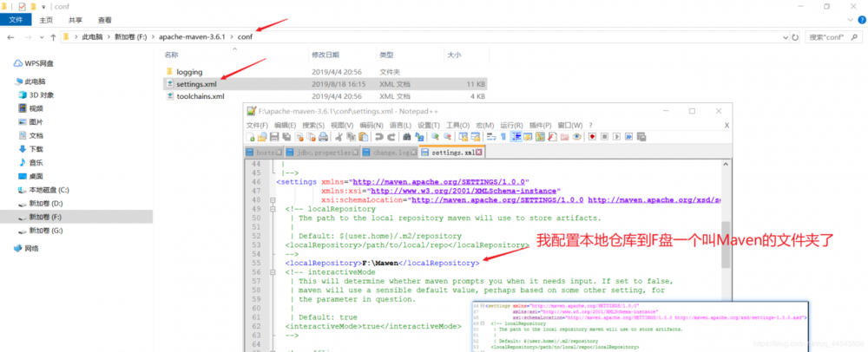Undo the last edit in Notepad++

pyautogui.click(x=378, y=136)
